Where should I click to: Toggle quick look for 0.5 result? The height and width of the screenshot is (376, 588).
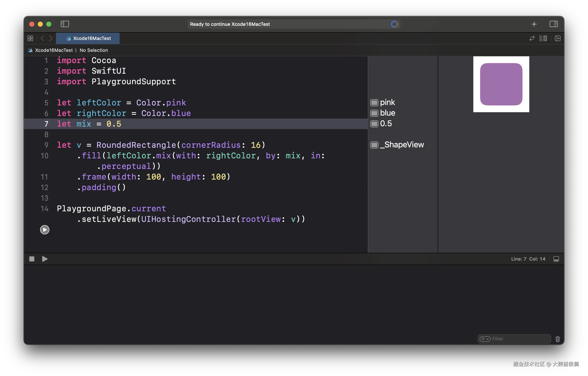374,124
